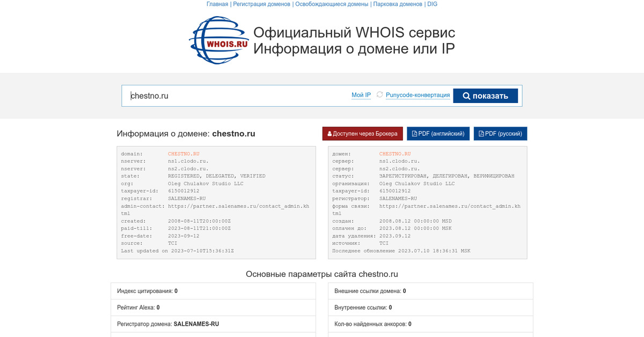644x337 pixels.
Task: Click Регистратор домена: SALENAMES-RU row
Action: click(x=214, y=324)
